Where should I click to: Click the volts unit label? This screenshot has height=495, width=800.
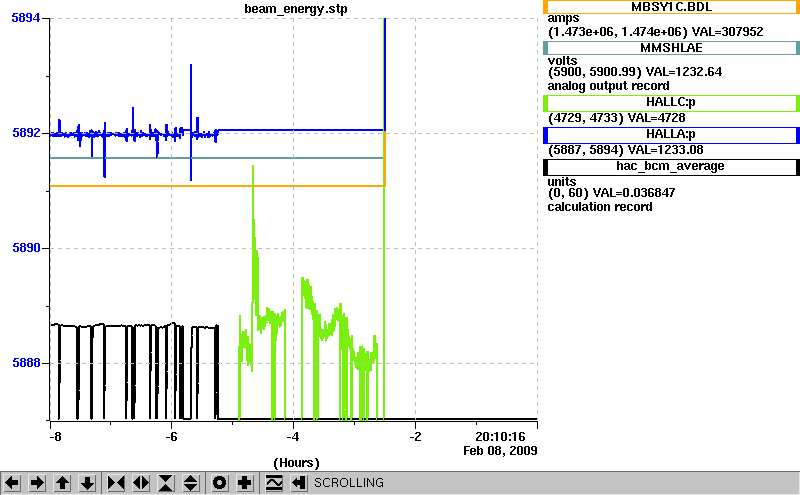pos(562,60)
